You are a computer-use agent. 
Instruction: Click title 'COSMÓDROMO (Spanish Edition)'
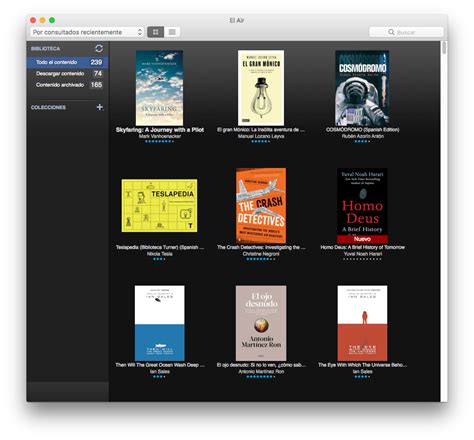(362, 130)
